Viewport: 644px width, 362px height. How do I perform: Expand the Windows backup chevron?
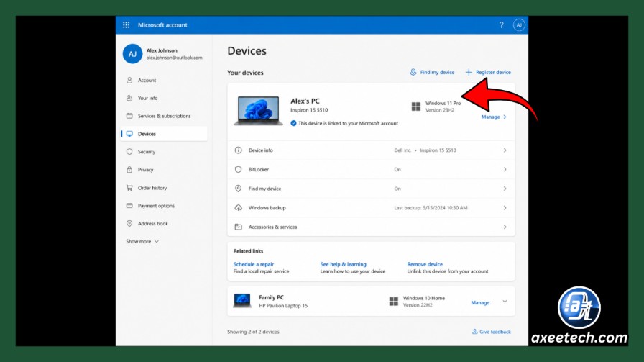505,208
